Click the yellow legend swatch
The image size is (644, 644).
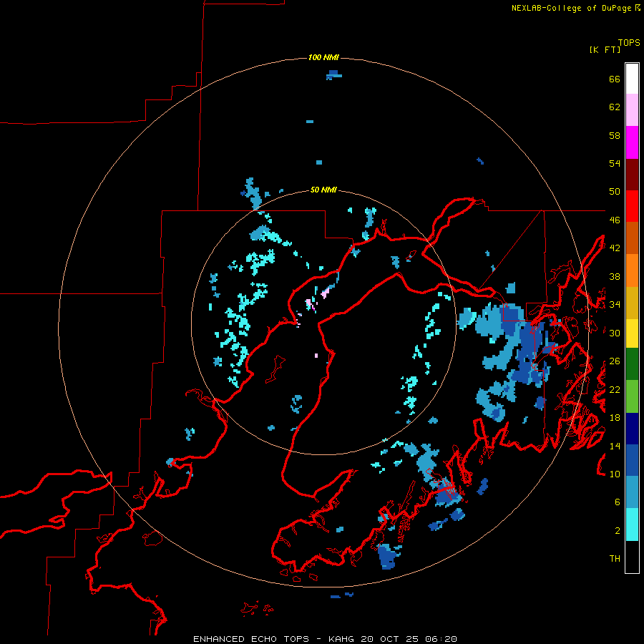632,333
